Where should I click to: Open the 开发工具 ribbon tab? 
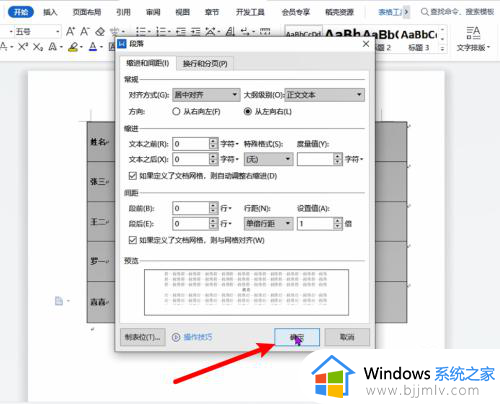(x=250, y=12)
